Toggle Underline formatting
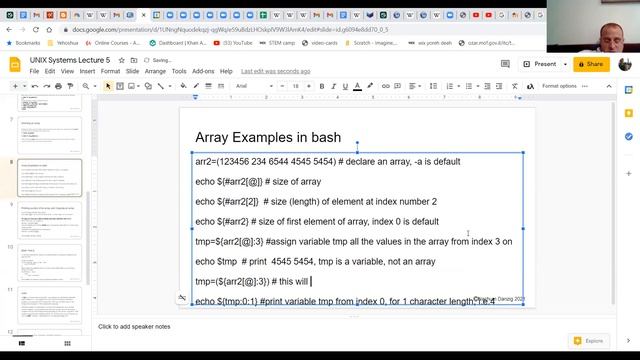This screenshot has width=640, height=360. click(x=345, y=86)
